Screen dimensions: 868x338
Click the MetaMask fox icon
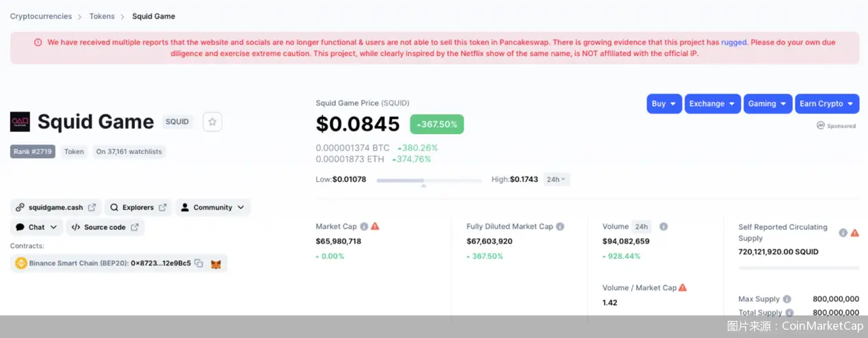215,264
